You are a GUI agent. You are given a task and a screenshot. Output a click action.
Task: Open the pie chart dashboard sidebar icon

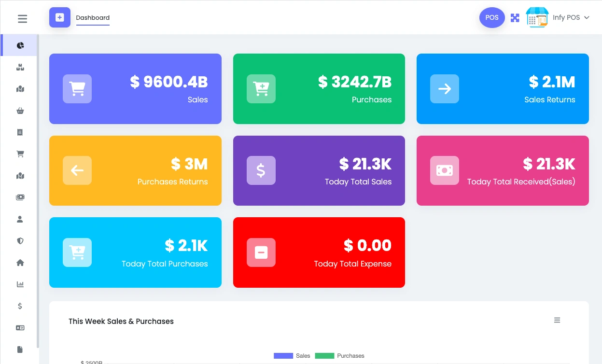[x=20, y=45]
